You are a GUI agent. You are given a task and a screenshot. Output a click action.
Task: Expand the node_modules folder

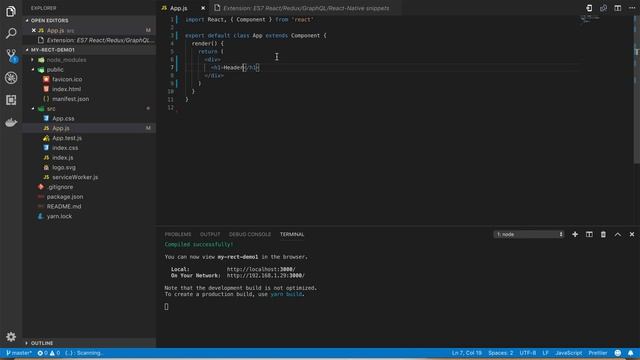click(66, 60)
